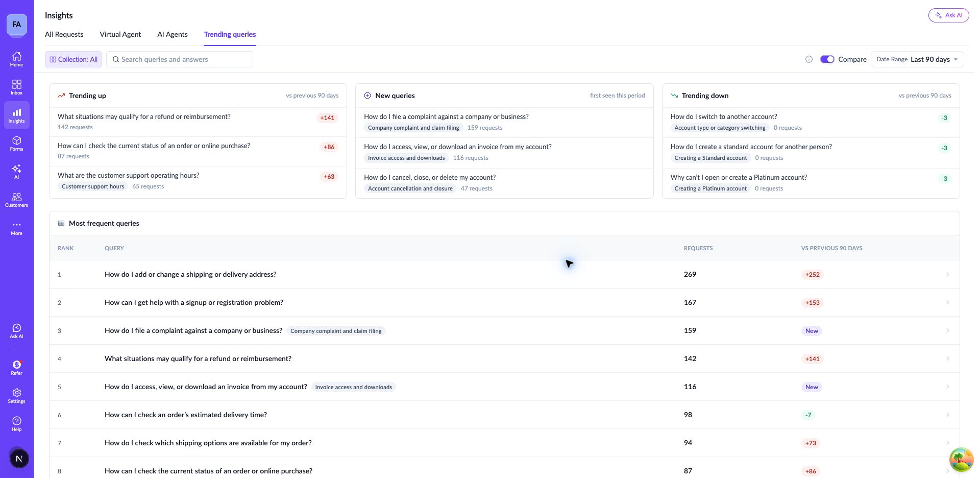This screenshot has height=478, width=980.
Task: Click the Ask AI sidebar chat icon
Action: [16, 331]
